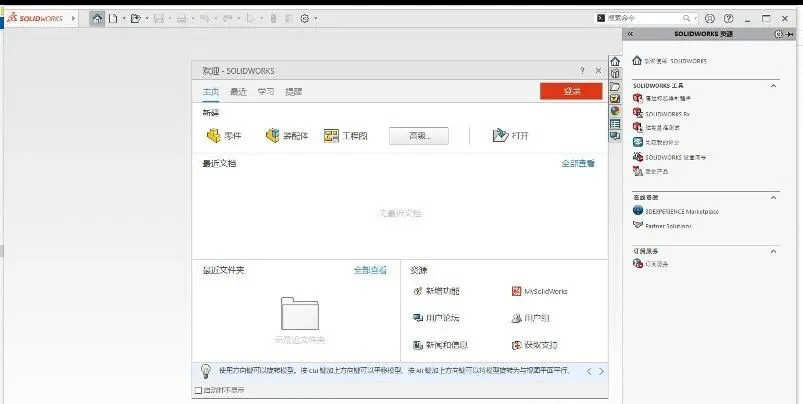Image resolution: width=803 pixels, height=404 pixels.
Task: Switch to the 最近 tab in the Welcome dialog
Action: tap(238, 92)
